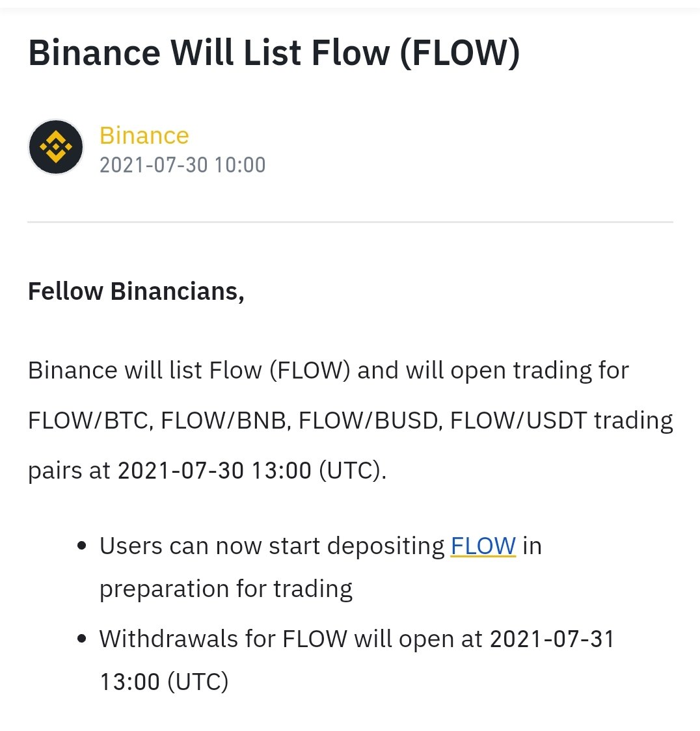Select the bold trading time 2021-07-30 13:00
Screen dimensions: 700x731
point(215,470)
